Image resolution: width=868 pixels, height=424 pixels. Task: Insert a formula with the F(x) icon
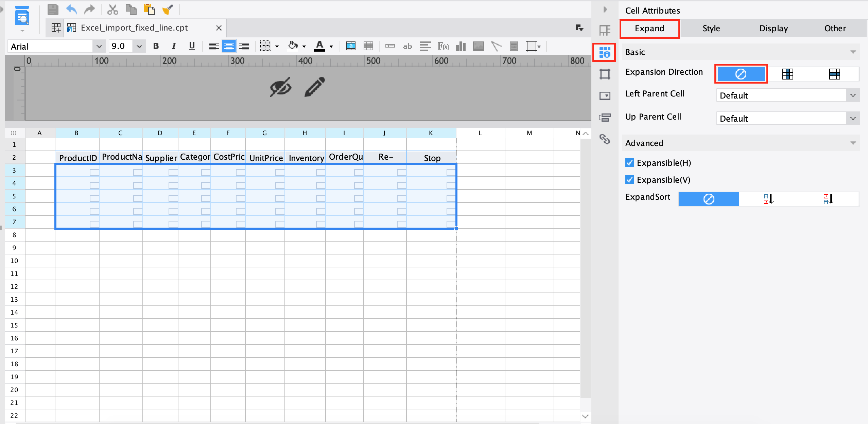[x=443, y=46]
